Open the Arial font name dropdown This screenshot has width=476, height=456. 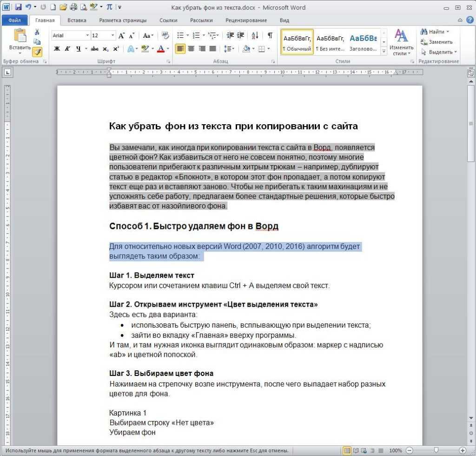(x=87, y=35)
